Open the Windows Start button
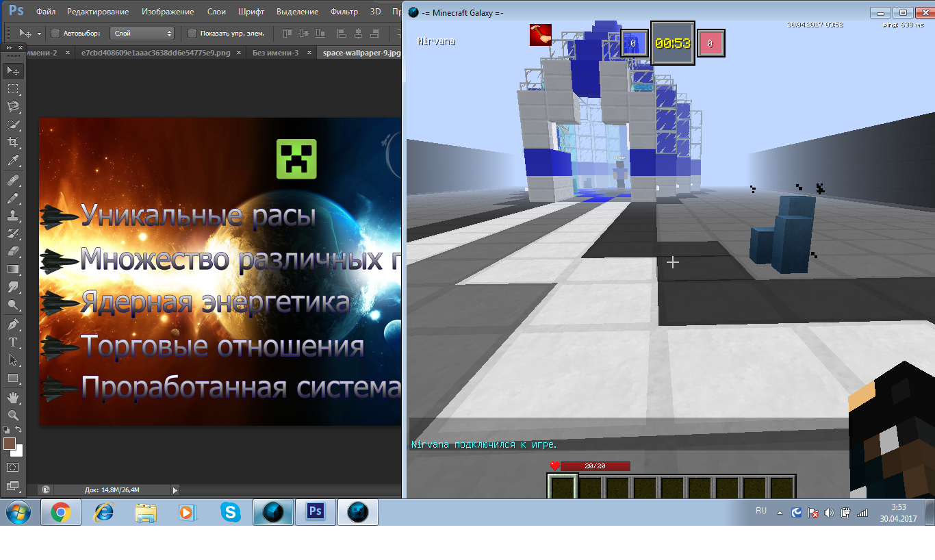This screenshot has width=935, height=560. (17, 512)
